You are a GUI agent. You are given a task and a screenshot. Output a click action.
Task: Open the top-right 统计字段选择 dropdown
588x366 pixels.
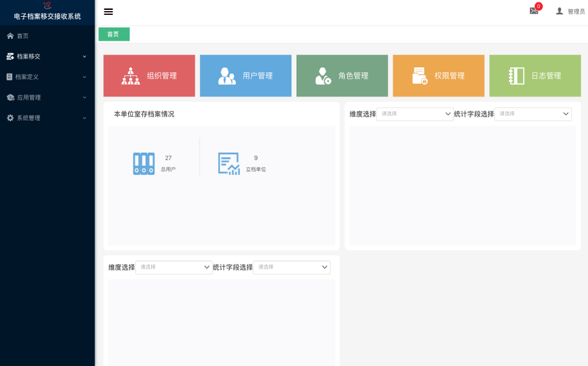pyautogui.click(x=532, y=114)
